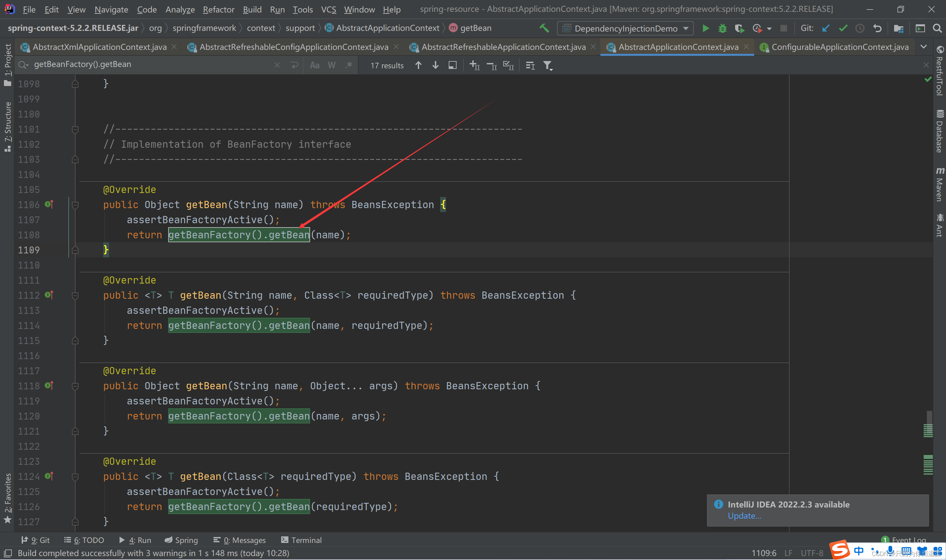Click the Build project hammer icon
Viewport: 946px width, 560px height.
tap(544, 28)
